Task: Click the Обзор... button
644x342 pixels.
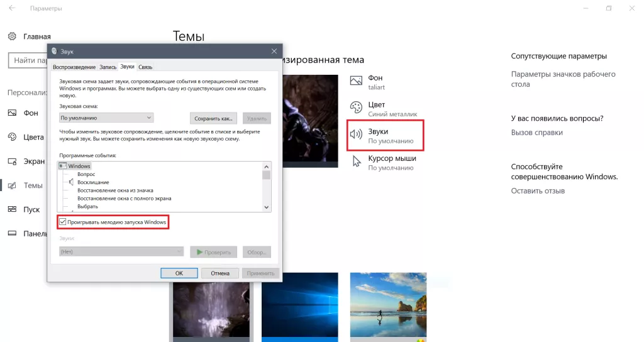Action: 257,251
